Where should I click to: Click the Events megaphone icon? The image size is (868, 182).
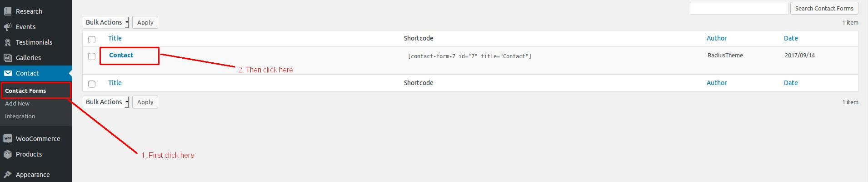click(x=8, y=26)
